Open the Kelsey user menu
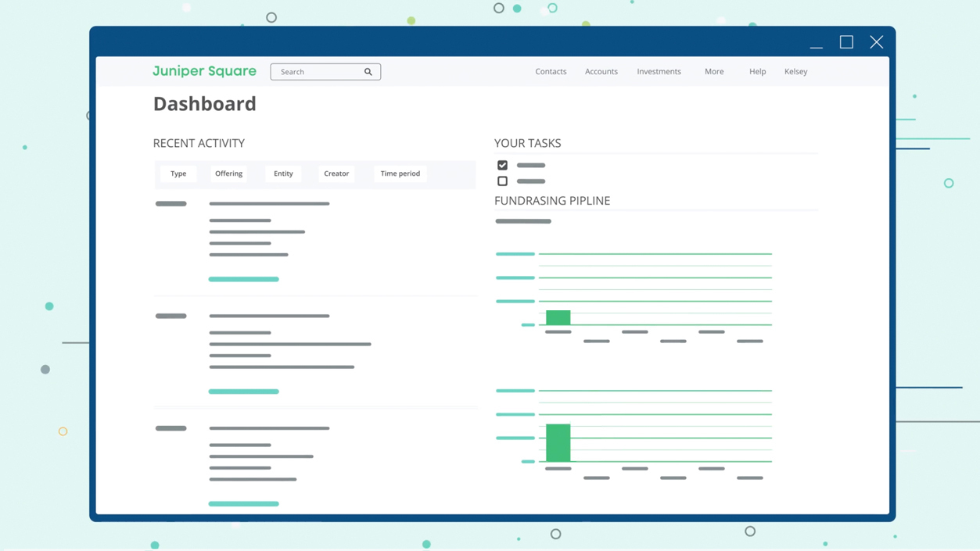980x551 pixels. (x=795, y=71)
